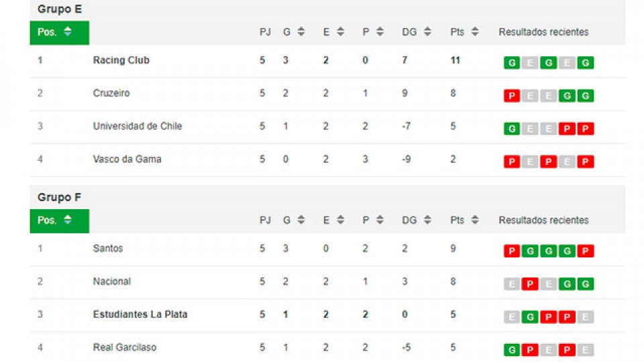Open the Santos team link
Viewport: 644px width, 362px height.
(x=107, y=249)
